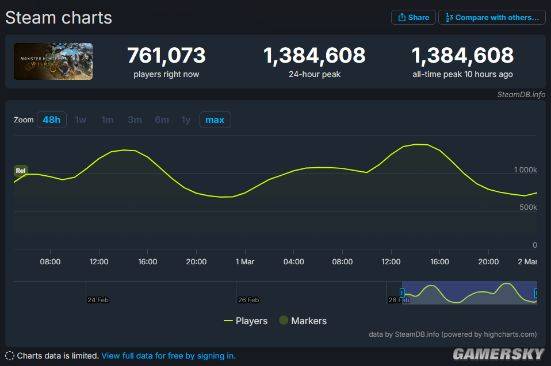Select the 1w zoom range
The width and height of the screenshot is (551, 366).
(x=81, y=120)
